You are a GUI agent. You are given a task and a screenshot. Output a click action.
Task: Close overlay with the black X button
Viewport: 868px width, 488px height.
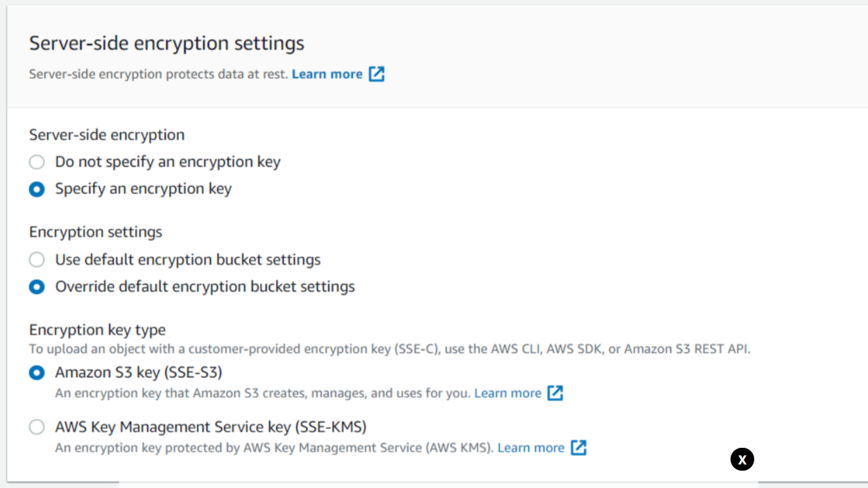click(742, 459)
